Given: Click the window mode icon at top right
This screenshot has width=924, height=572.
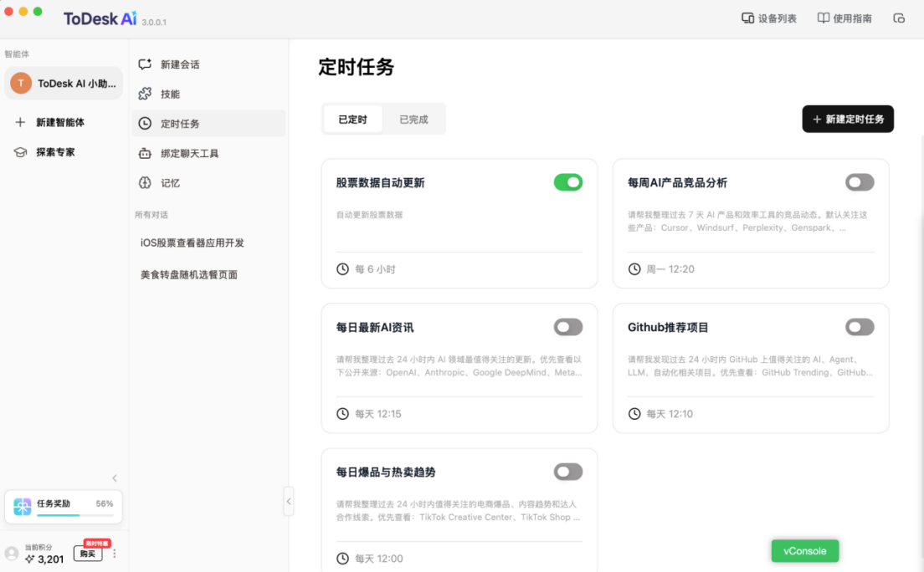Looking at the screenshot, I should [x=899, y=18].
